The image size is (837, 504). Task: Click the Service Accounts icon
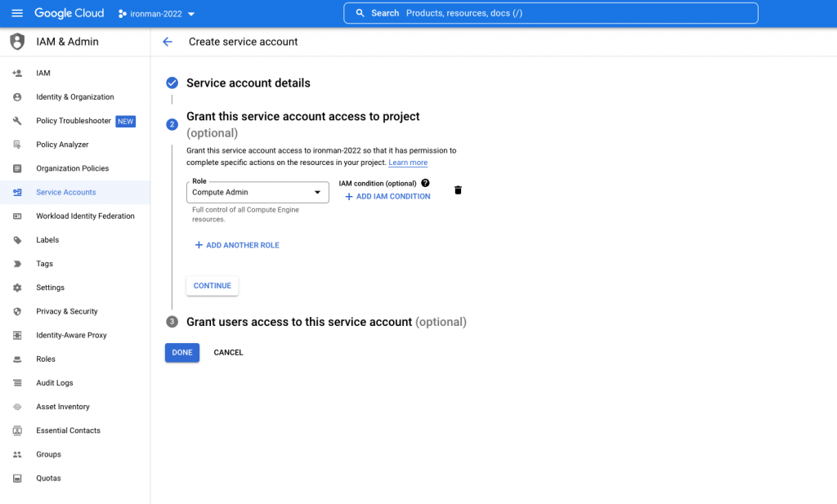[x=17, y=193]
